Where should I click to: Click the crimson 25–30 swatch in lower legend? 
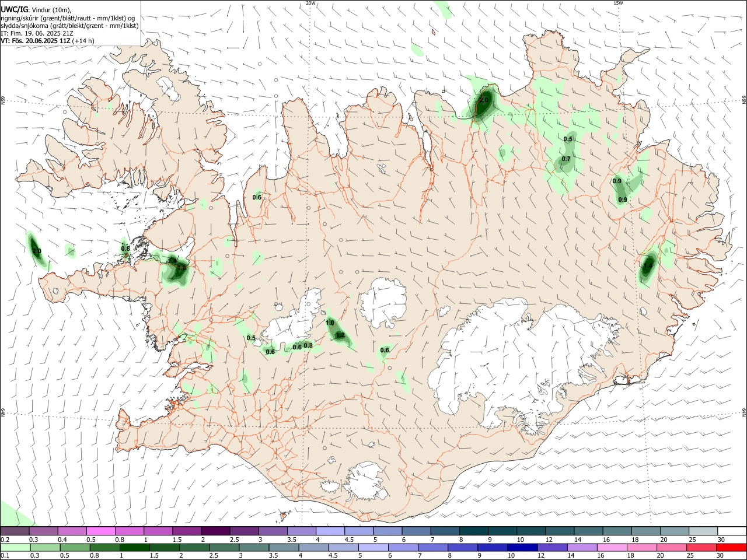pos(702,548)
